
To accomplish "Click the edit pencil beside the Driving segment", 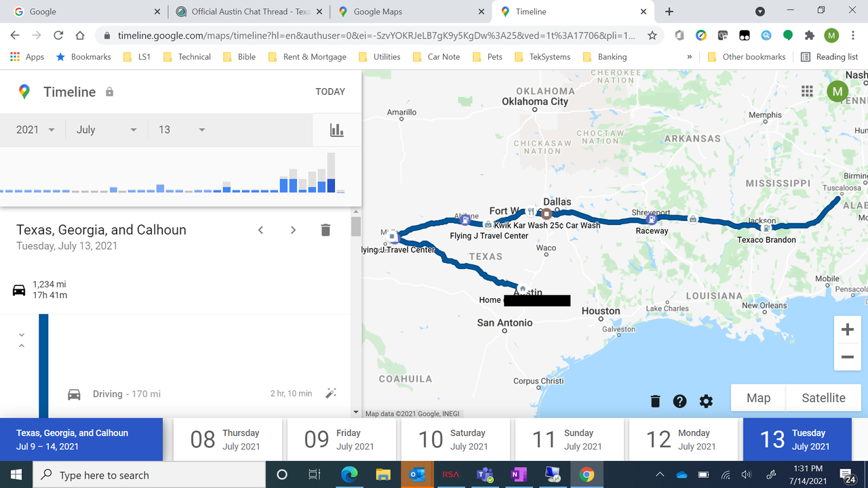I will [x=331, y=393].
